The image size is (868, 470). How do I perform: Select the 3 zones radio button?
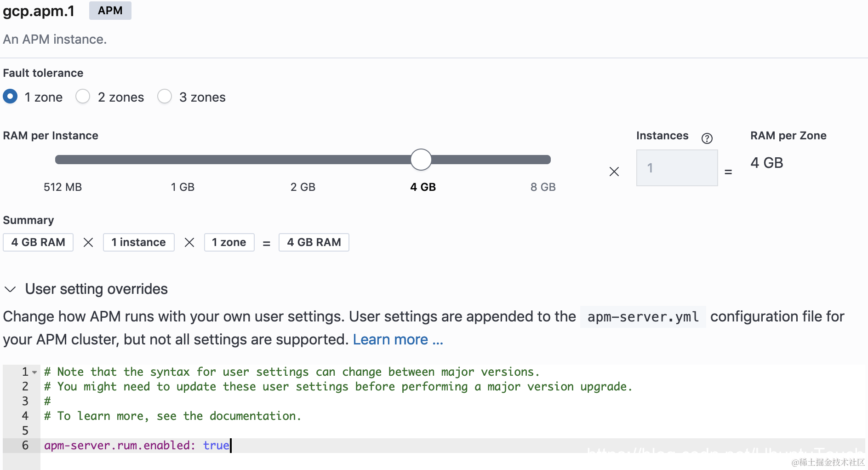165,97
